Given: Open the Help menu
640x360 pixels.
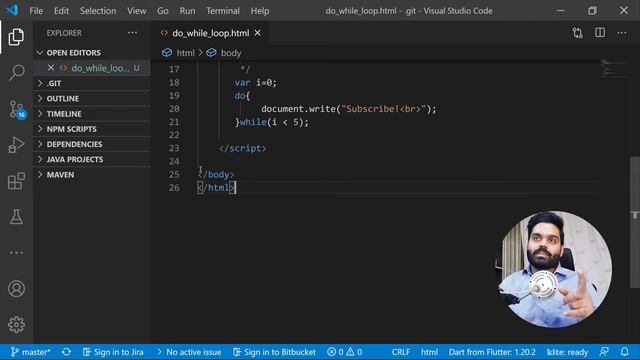Looking at the screenshot, I should point(260,11).
